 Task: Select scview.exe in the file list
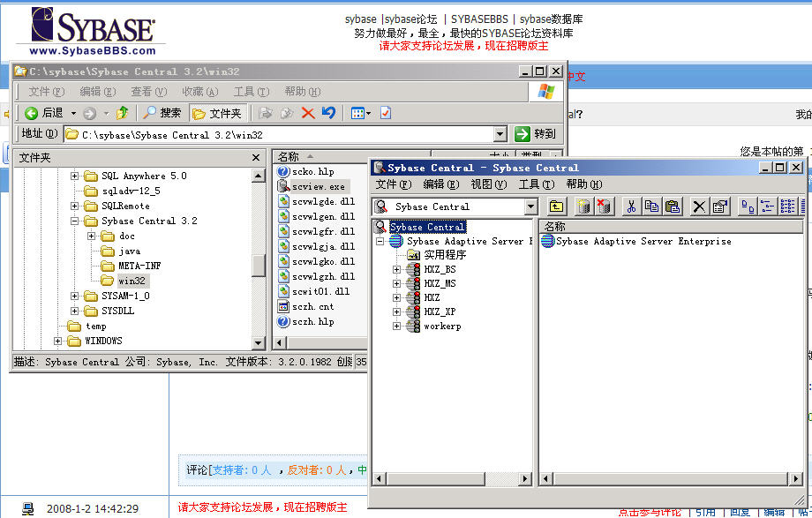(x=318, y=186)
